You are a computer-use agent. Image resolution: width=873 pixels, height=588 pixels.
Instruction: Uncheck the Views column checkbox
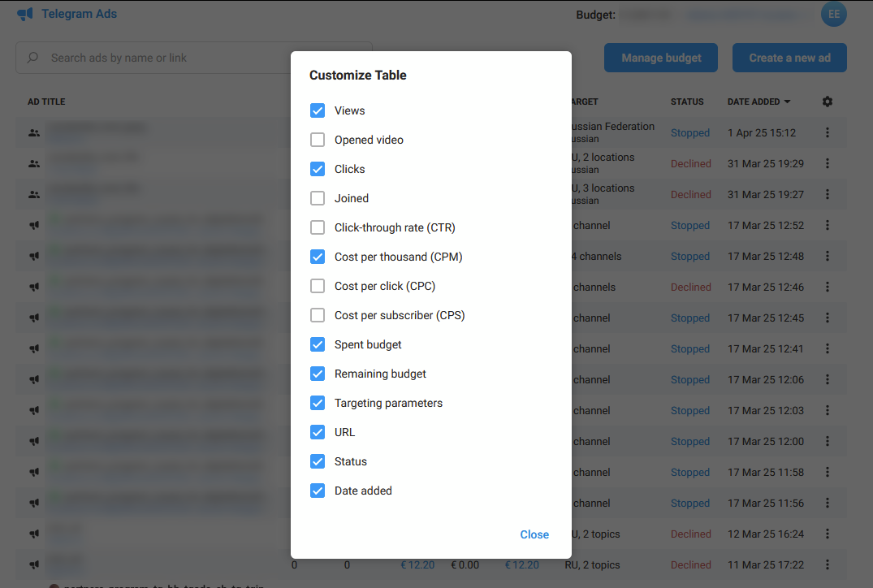coord(318,110)
